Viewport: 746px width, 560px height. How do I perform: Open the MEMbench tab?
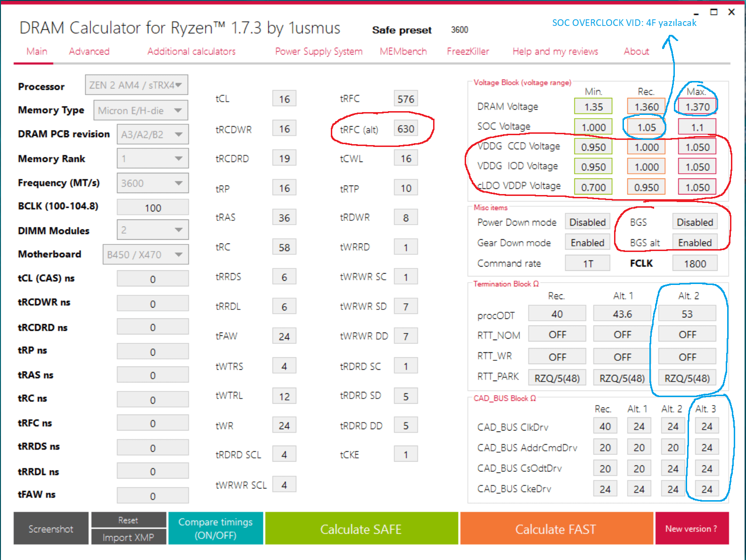point(403,51)
